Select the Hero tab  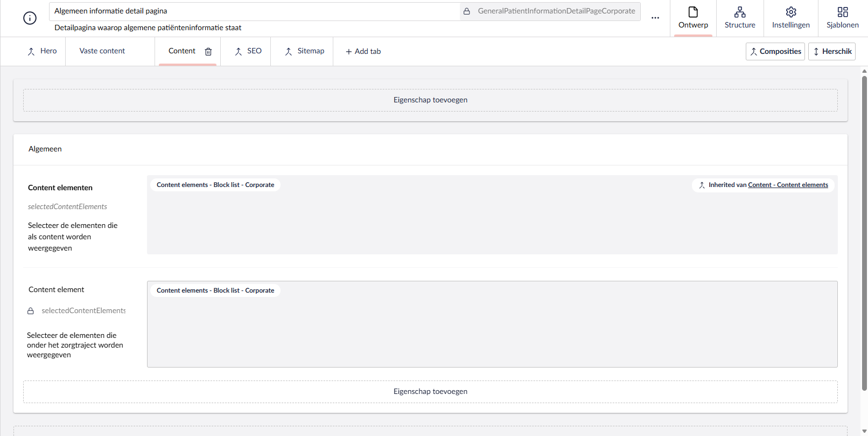(x=42, y=51)
